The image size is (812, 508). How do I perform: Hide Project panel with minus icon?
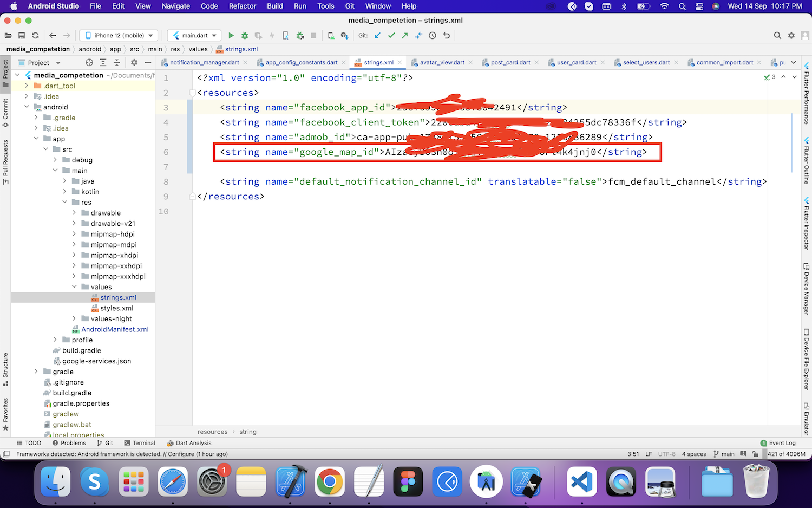coord(148,63)
